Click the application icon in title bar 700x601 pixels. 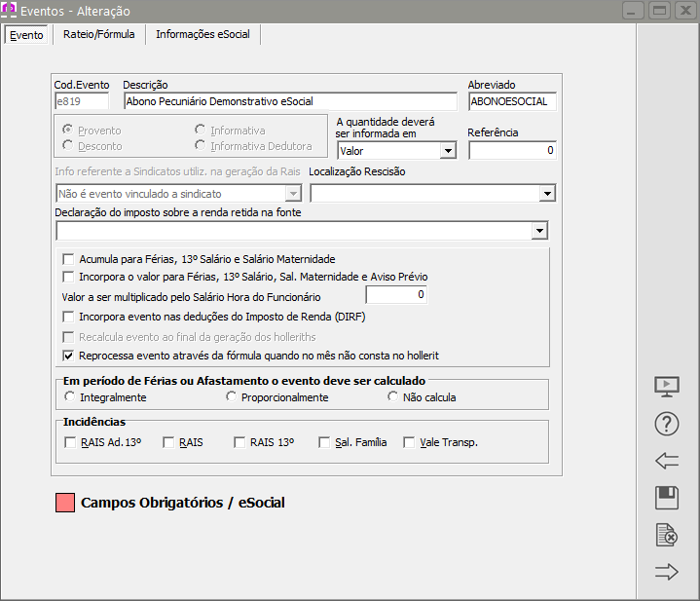pyautogui.click(x=10, y=11)
